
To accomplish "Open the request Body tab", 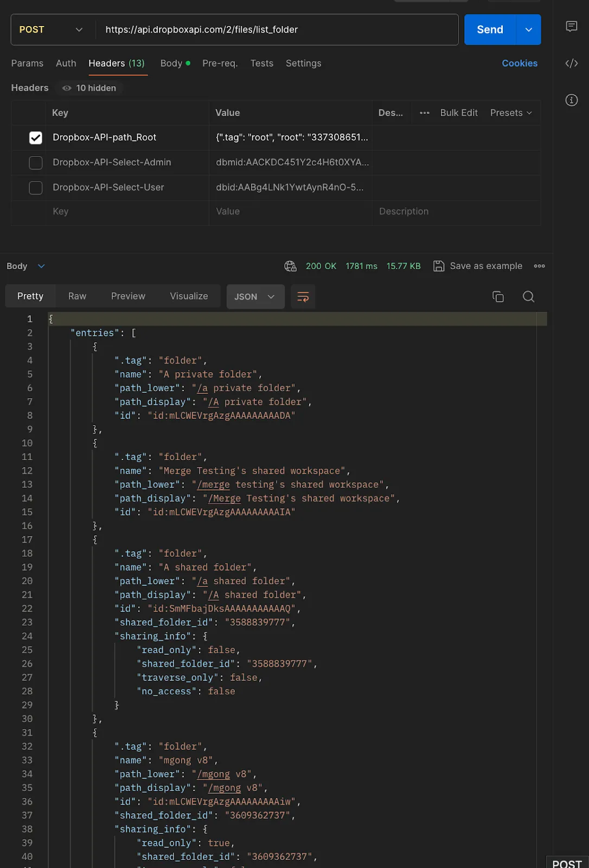I will pos(175,63).
